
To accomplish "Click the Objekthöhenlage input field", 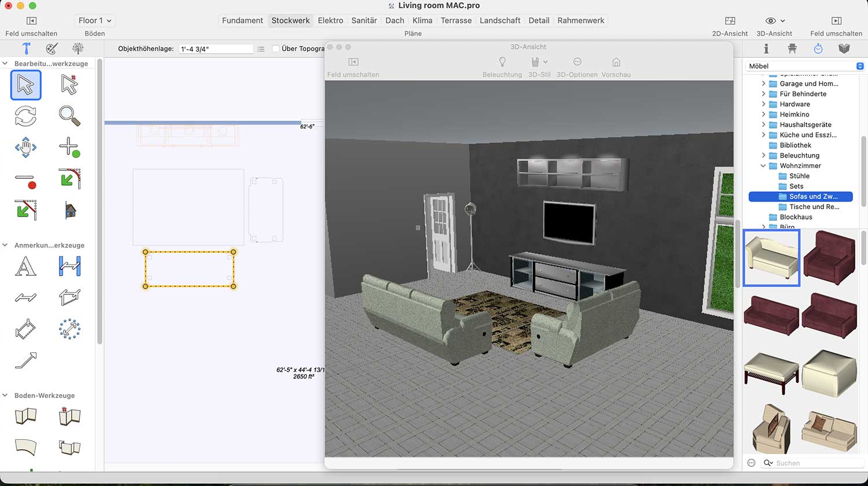I will [x=215, y=49].
